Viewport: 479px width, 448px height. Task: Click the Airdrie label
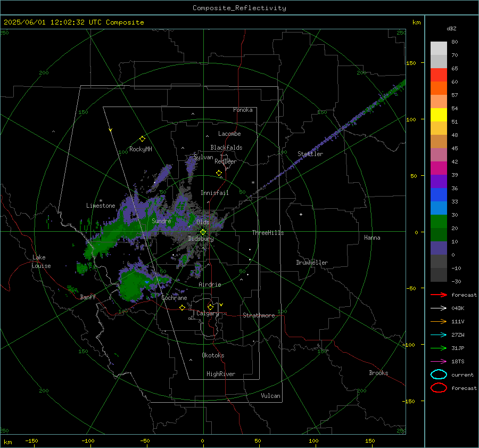(x=210, y=284)
